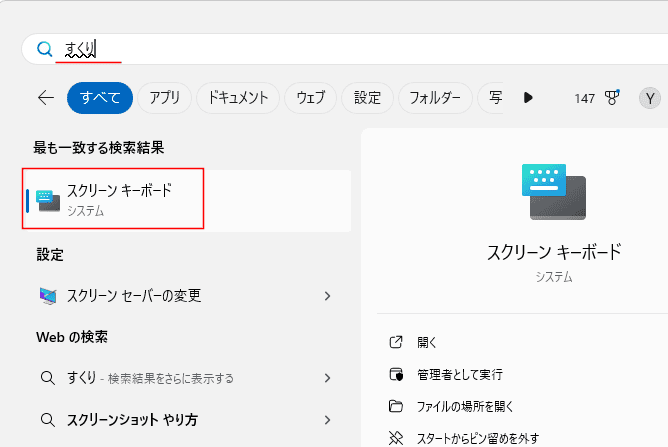The height and width of the screenshot is (447, 668).
Task: Open the スクリーン キーボード best match result
Action: (187, 200)
